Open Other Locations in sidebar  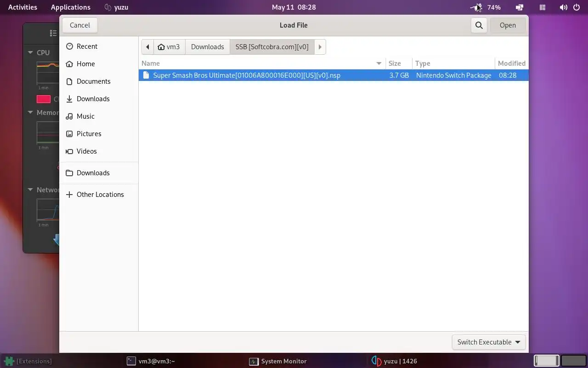(x=99, y=195)
